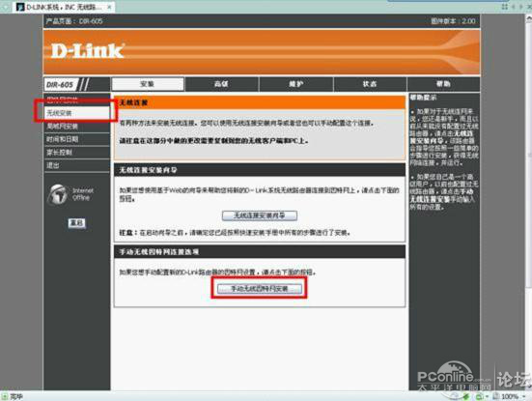This screenshot has height=401, width=532.
Task: Switch to the 状态 (Status) tab
Action: click(370, 84)
